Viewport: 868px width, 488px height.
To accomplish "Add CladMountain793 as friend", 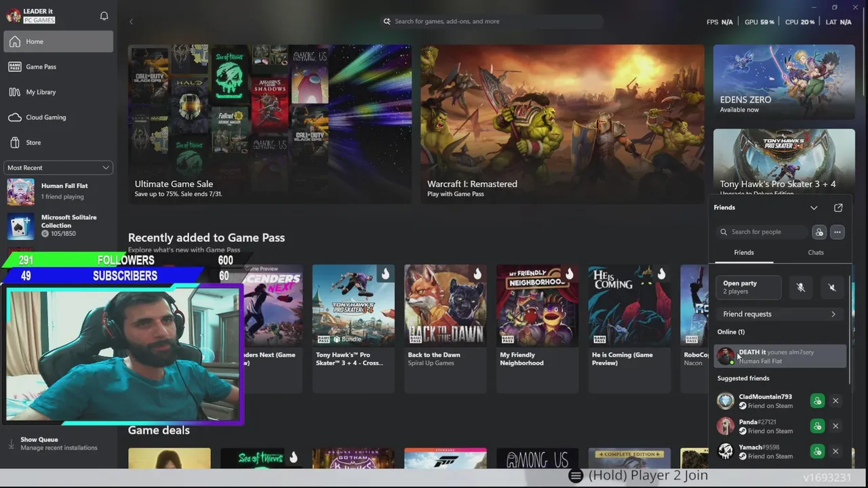I will click(x=817, y=401).
